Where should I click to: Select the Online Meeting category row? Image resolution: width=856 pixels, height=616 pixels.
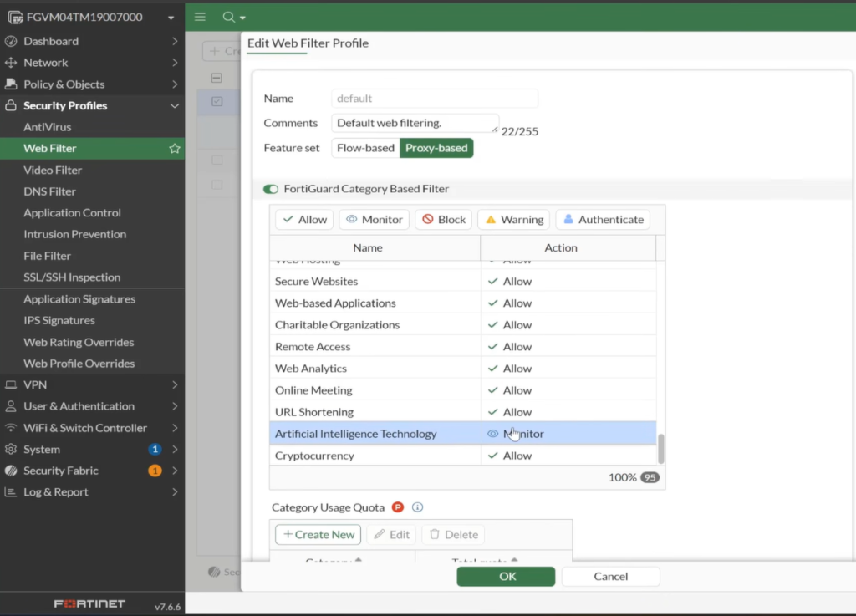coord(463,390)
